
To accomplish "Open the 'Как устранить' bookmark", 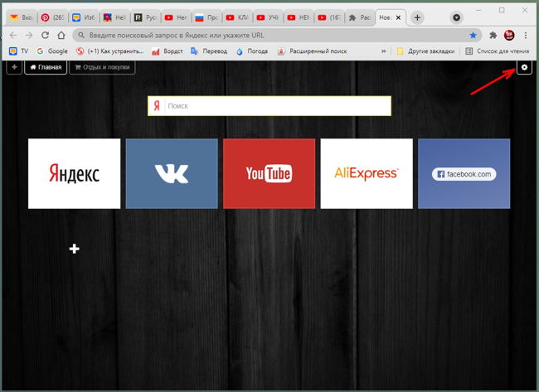I will tap(110, 51).
